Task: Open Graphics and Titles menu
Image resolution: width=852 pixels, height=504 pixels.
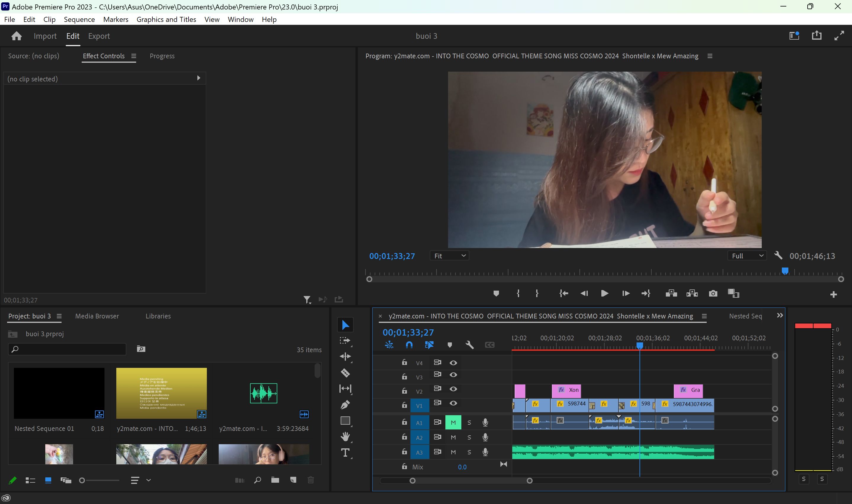Action: click(166, 19)
